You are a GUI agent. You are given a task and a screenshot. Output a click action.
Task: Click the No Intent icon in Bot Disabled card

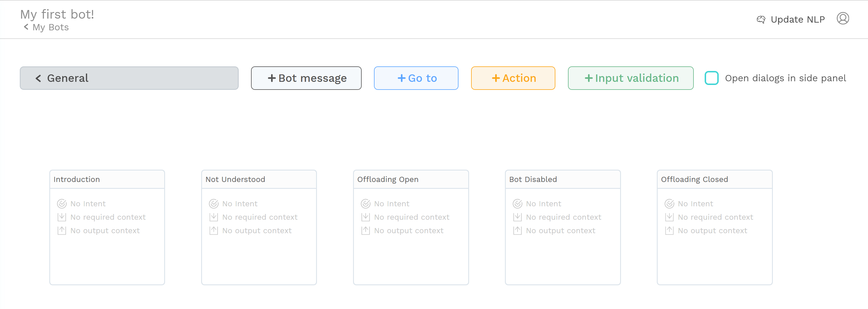click(x=518, y=204)
